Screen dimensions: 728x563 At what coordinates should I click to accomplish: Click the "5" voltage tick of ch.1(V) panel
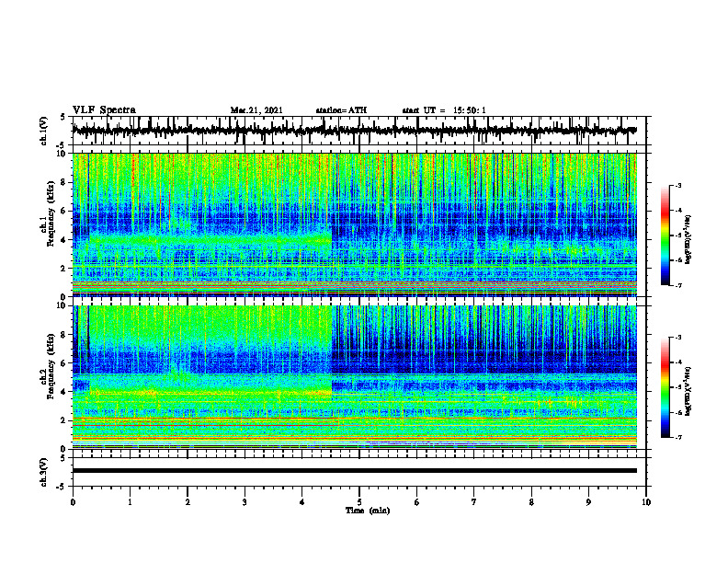63,117
